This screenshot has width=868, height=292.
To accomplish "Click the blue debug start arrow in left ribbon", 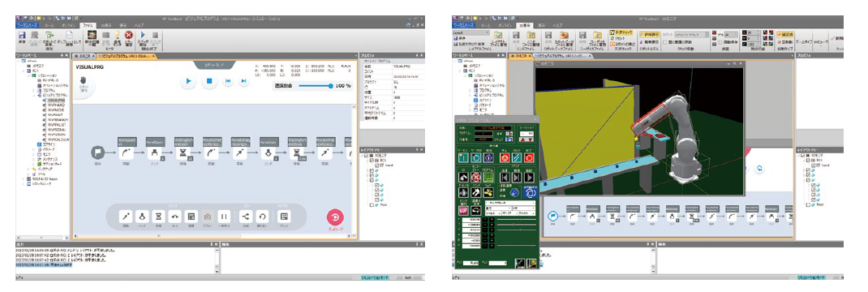I will (x=142, y=36).
